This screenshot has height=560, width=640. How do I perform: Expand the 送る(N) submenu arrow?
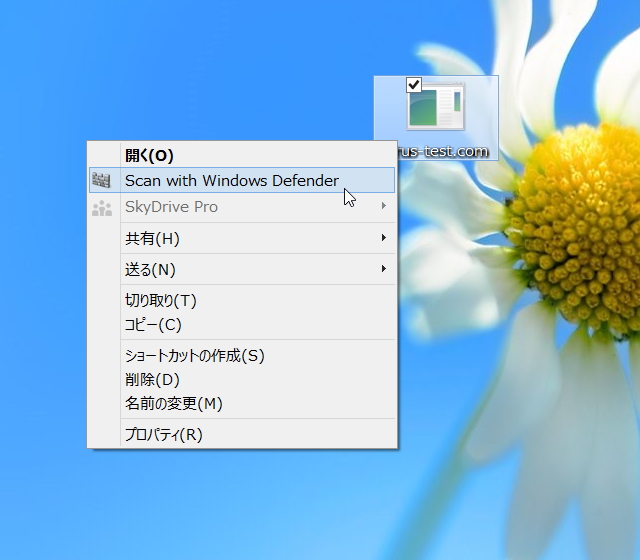click(x=384, y=268)
